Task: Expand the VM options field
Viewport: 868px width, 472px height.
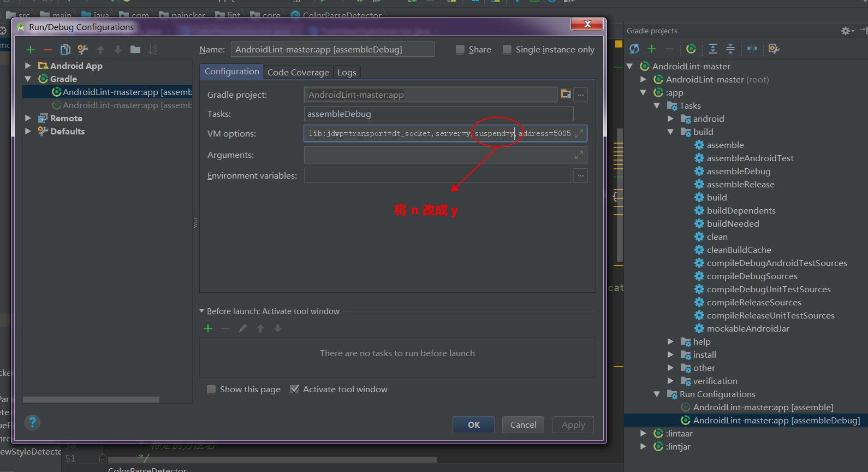Action: [579, 133]
